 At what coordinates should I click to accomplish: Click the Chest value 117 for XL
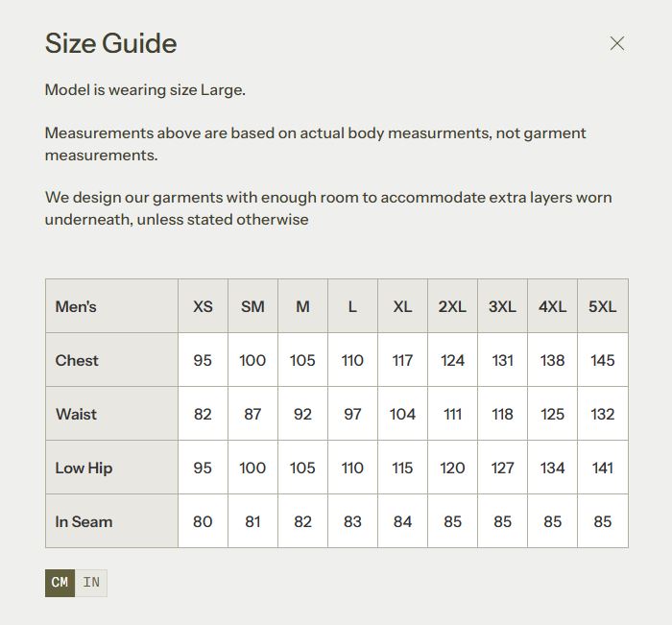point(402,361)
